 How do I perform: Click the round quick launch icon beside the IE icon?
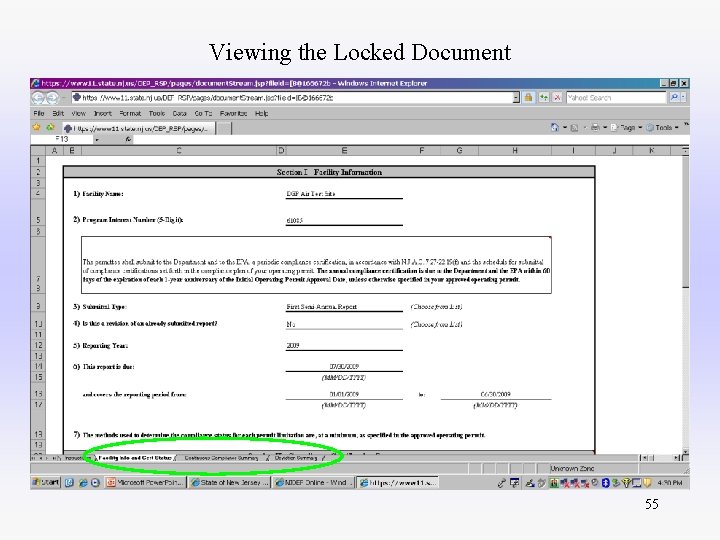tap(95, 483)
